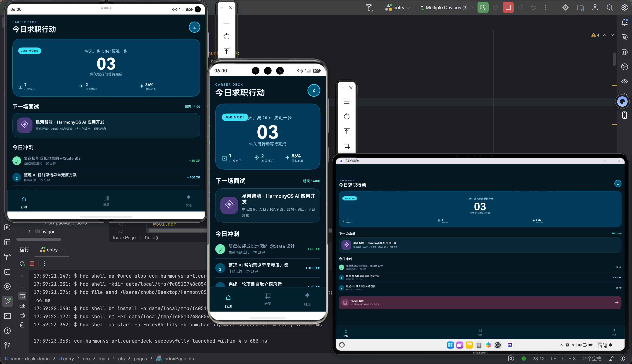
Task: Open notifications bell in right sidebar
Action: pyautogui.click(x=624, y=23)
